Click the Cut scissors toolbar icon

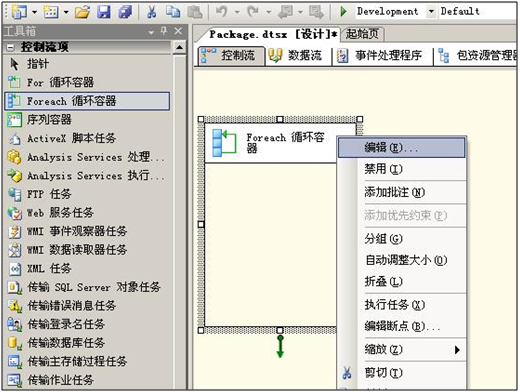[x=152, y=12]
